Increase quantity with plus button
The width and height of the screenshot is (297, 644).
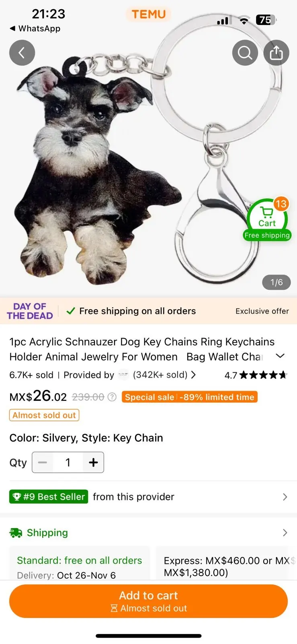pyautogui.click(x=93, y=462)
